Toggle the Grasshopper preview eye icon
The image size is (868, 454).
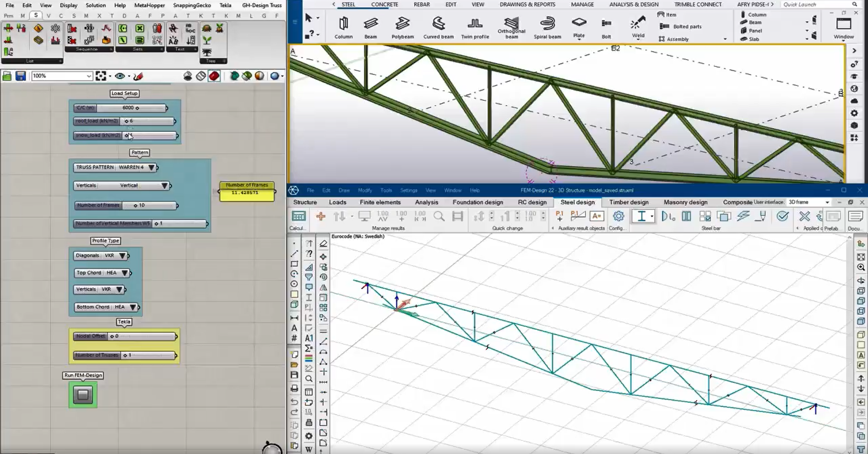pos(120,76)
